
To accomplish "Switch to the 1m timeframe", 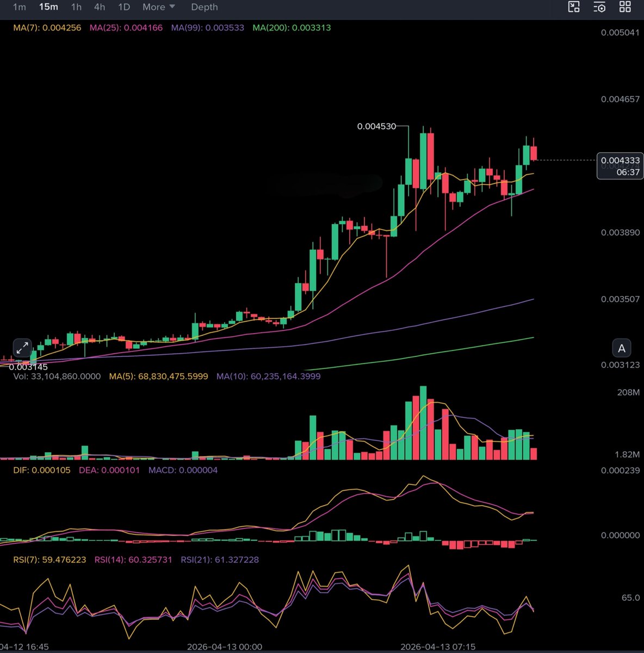I will click(19, 7).
